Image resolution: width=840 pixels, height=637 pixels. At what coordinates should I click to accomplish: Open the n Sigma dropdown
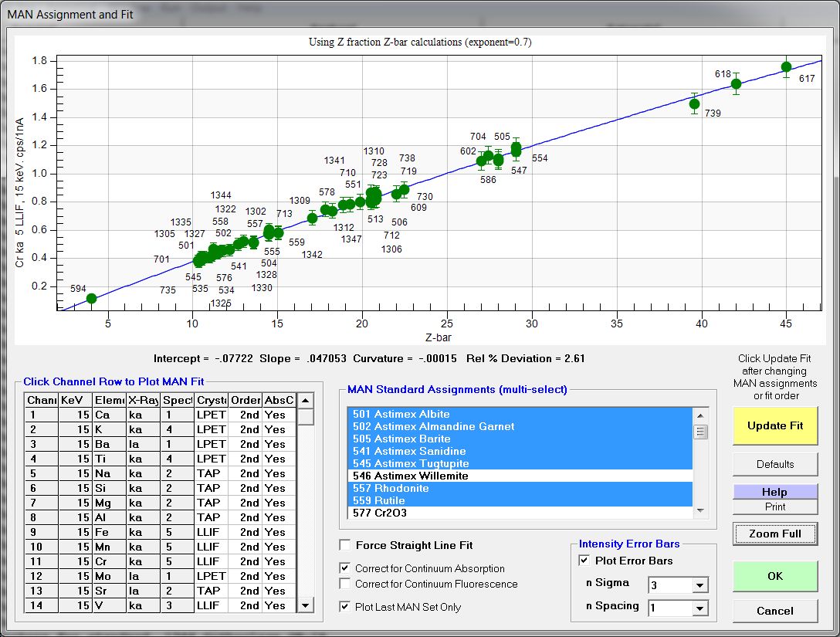click(x=699, y=585)
